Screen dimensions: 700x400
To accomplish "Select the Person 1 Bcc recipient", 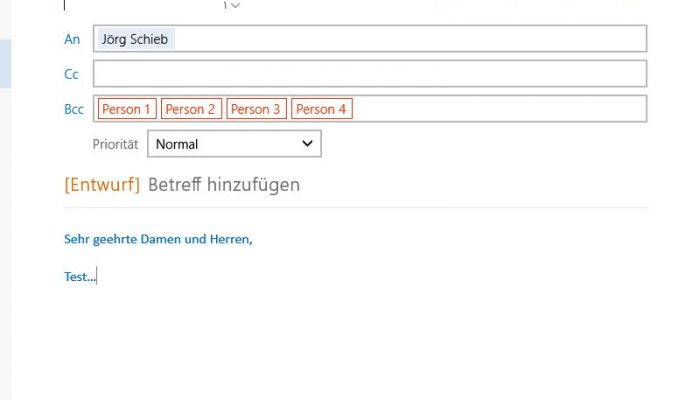I will (127, 109).
